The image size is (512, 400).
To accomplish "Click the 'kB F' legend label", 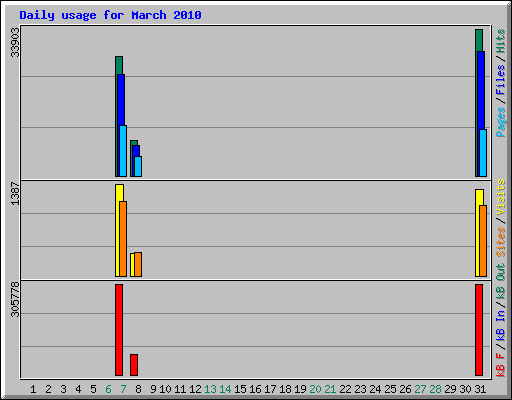I will click(x=501, y=365).
